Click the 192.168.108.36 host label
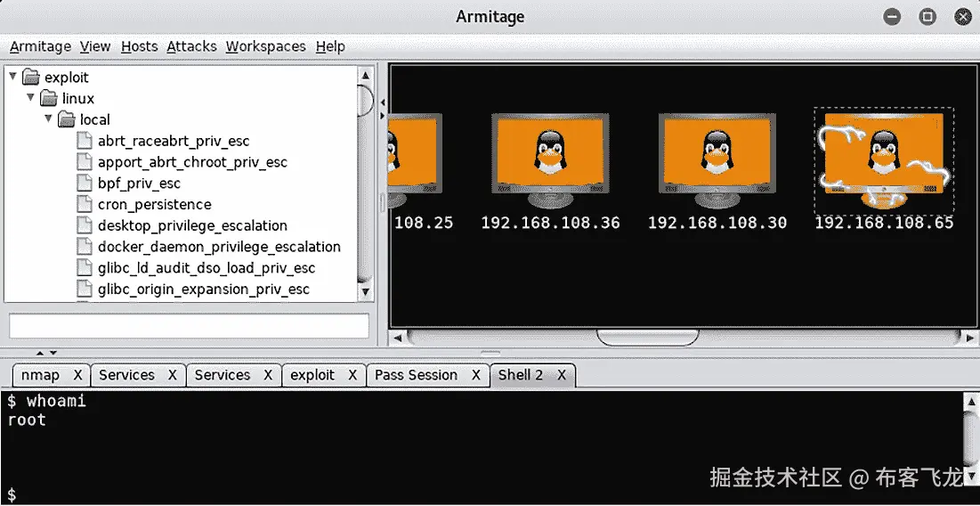The height and width of the screenshot is (506, 980). (550, 223)
